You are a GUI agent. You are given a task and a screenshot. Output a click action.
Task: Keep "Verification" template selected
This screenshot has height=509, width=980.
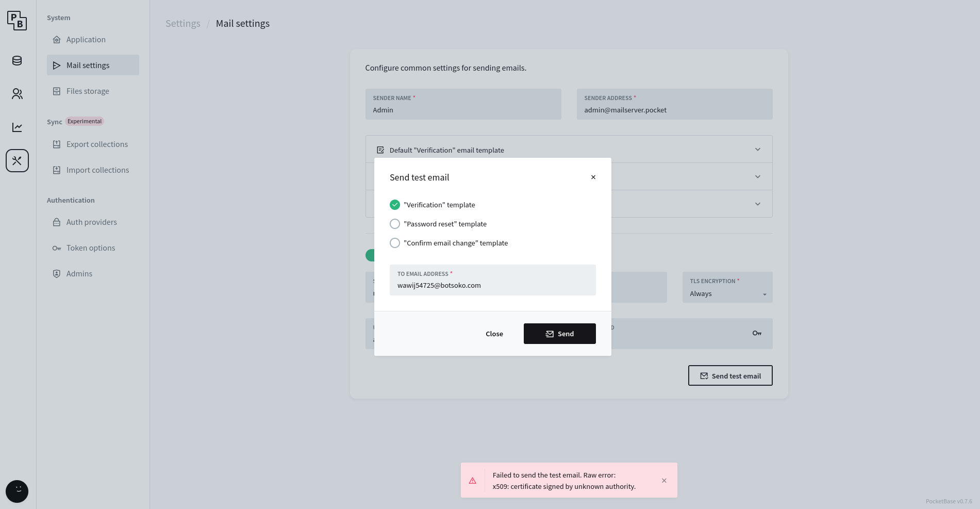[x=395, y=205]
